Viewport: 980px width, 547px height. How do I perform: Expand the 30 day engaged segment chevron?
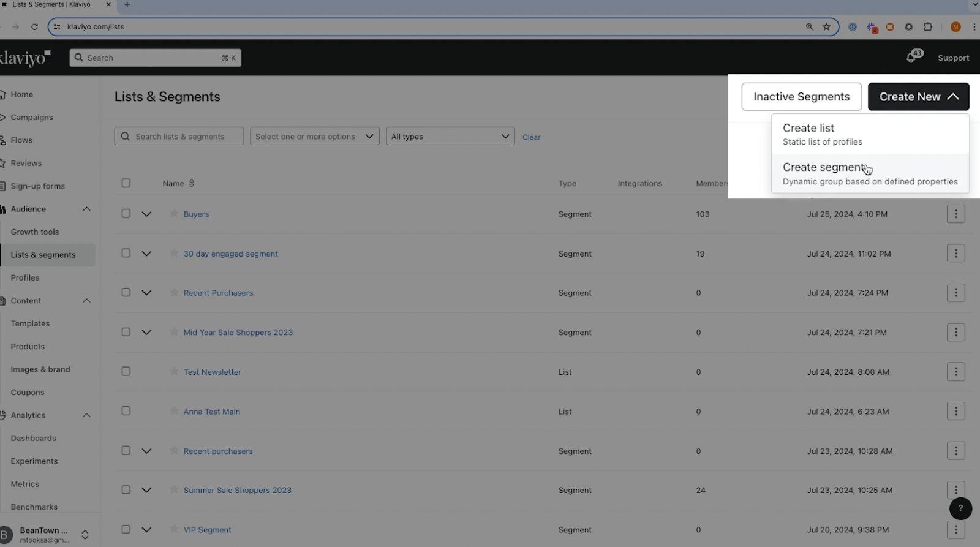point(146,254)
